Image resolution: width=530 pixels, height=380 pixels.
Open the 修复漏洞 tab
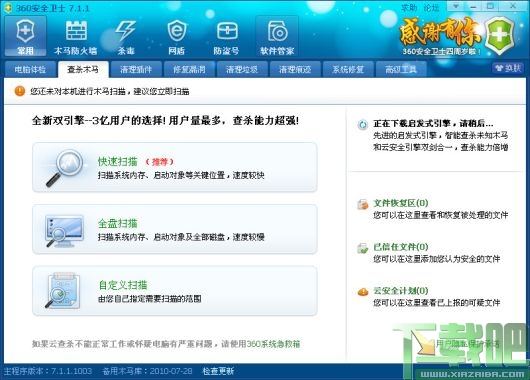click(189, 70)
